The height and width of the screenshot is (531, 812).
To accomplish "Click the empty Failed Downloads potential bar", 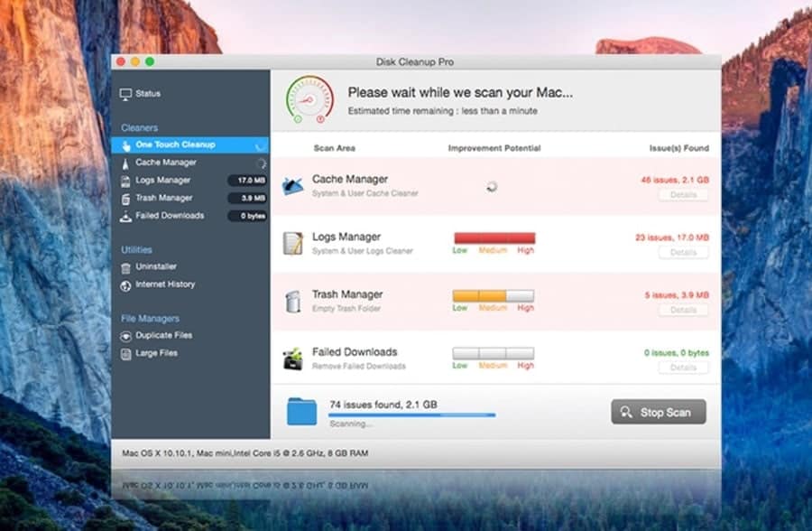I will (493, 353).
